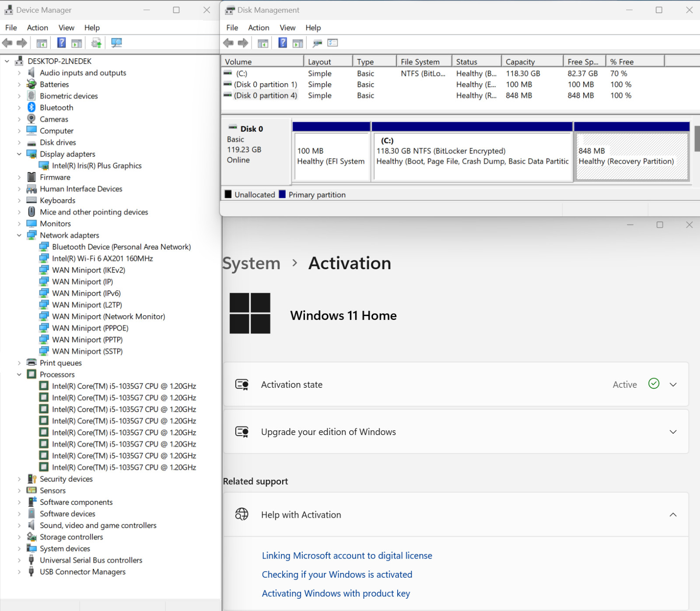Expand the Storage controllers node

(x=19, y=537)
